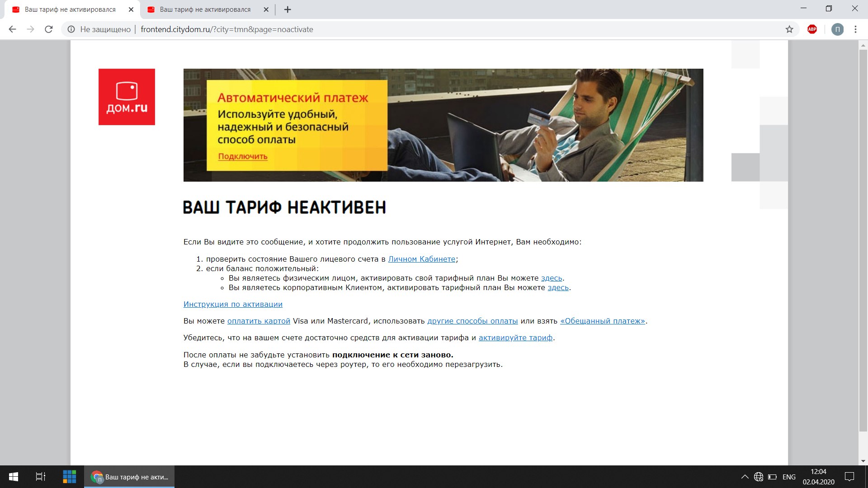868x488 pixels.
Task: Select the Chrome window in the taskbar
Action: pyautogui.click(x=129, y=477)
